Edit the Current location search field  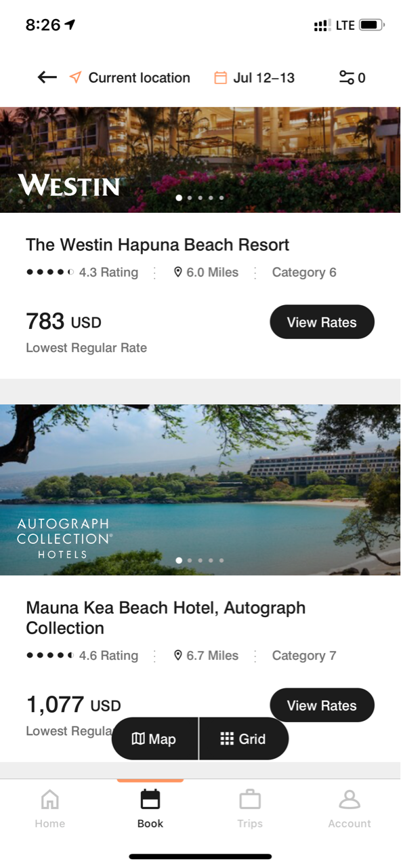click(x=130, y=77)
